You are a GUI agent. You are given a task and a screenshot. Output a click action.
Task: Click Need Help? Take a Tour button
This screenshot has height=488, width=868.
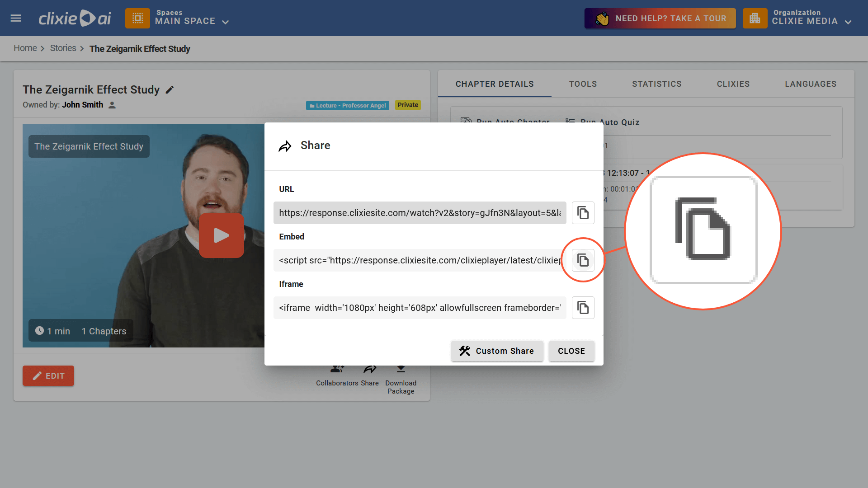660,18
